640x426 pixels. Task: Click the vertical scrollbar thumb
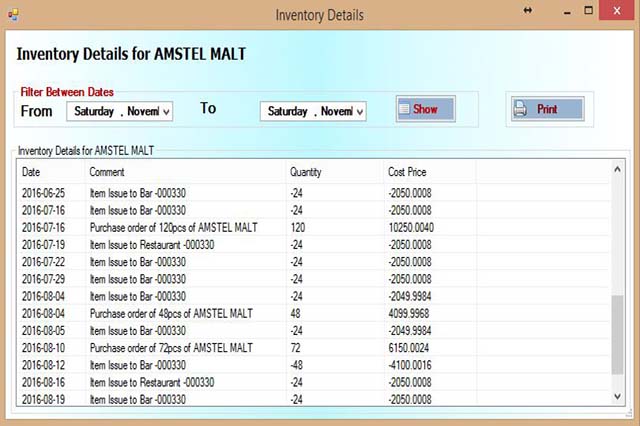pyautogui.click(x=618, y=335)
